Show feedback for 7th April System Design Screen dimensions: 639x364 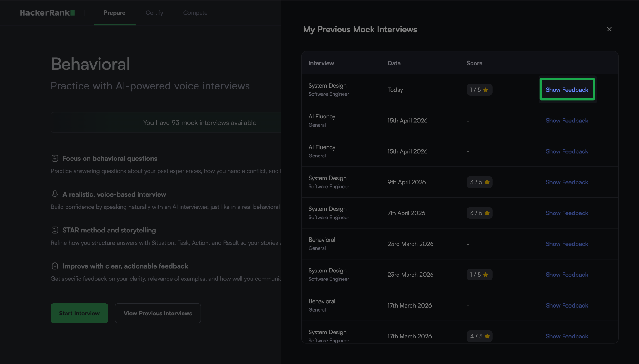[567, 213]
